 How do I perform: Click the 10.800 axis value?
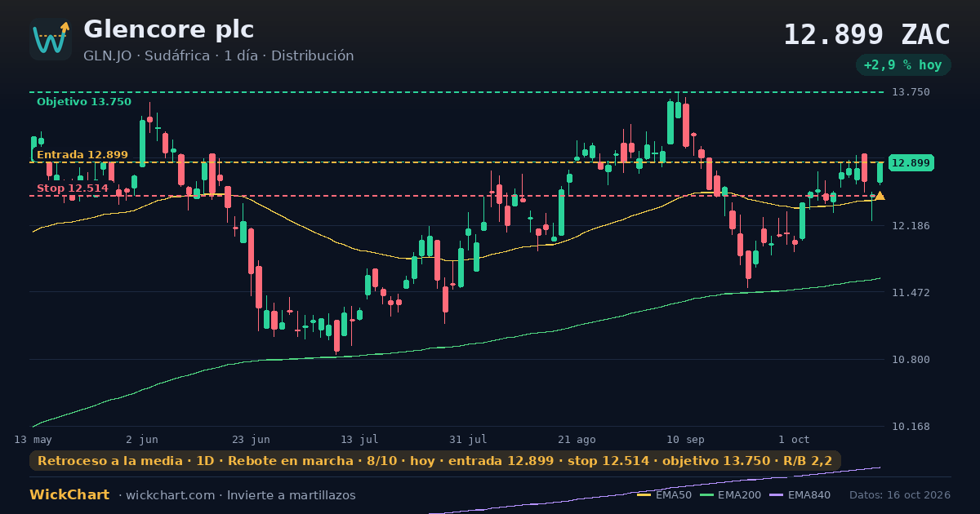(x=910, y=359)
